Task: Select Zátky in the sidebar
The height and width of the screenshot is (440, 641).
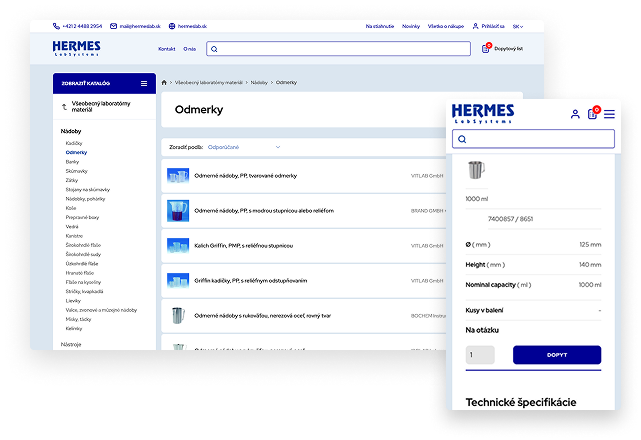Action: tap(72, 180)
